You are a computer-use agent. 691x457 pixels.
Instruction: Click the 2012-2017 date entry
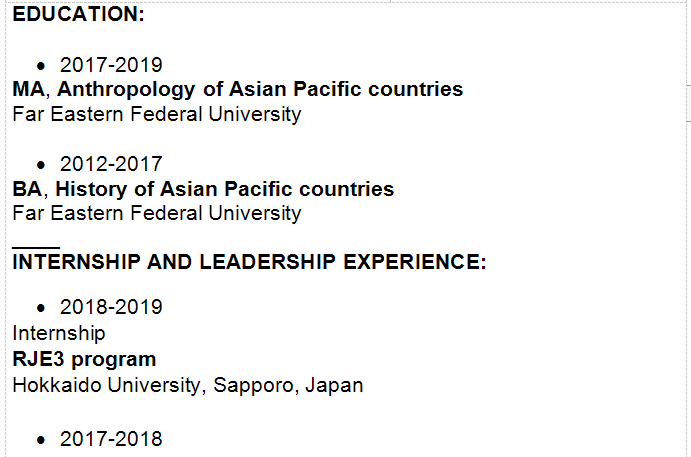coord(110,164)
